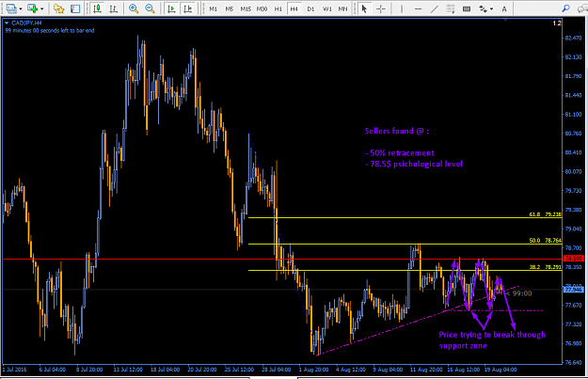This screenshot has height=379, width=588.
Task: Select the M5 timeframe
Action: click(230, 8)
